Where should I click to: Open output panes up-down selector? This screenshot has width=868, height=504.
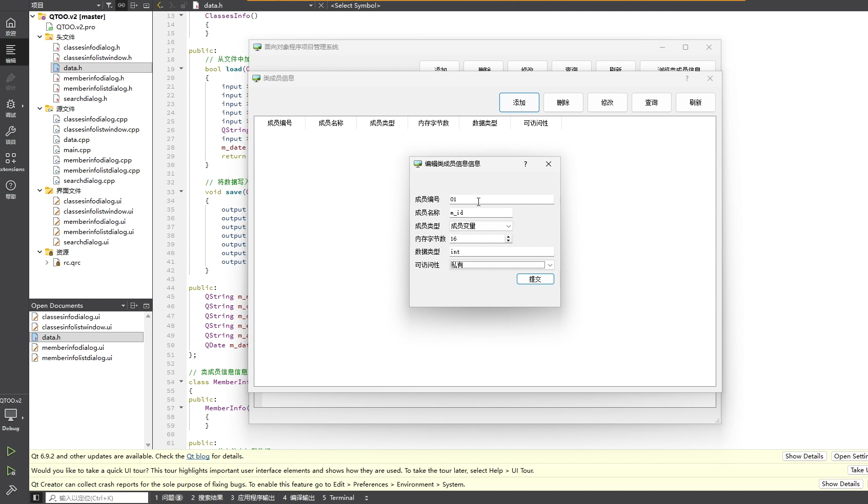(x=366, y=497)
